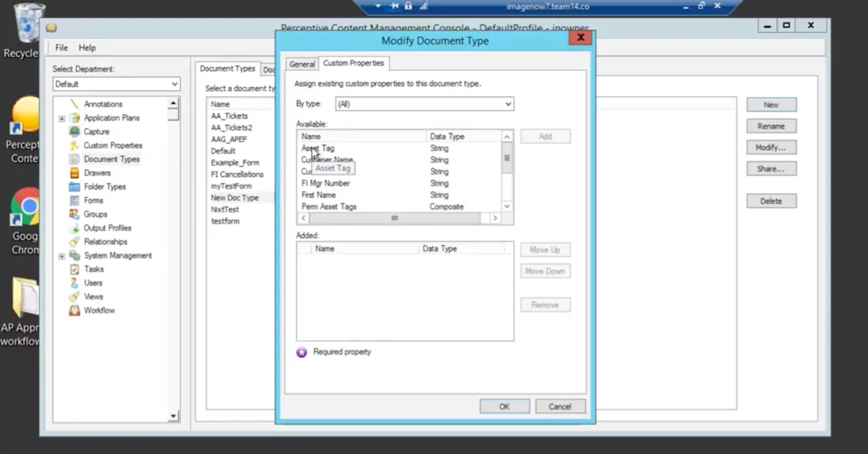Screen dimensions: 868x454
Task: Select the Relationships icon
Action: click(75, 241)
